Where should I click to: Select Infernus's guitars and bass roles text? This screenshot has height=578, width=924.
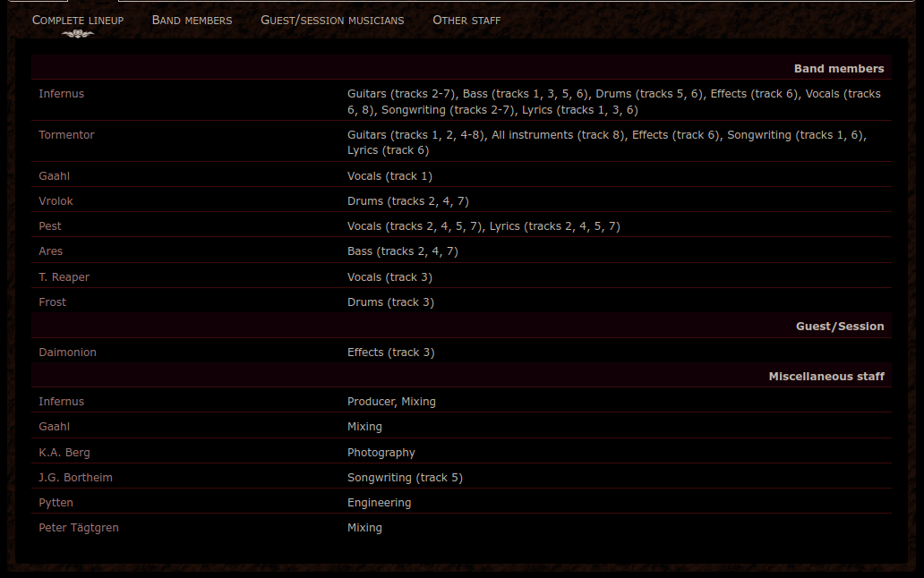point(614,102)
